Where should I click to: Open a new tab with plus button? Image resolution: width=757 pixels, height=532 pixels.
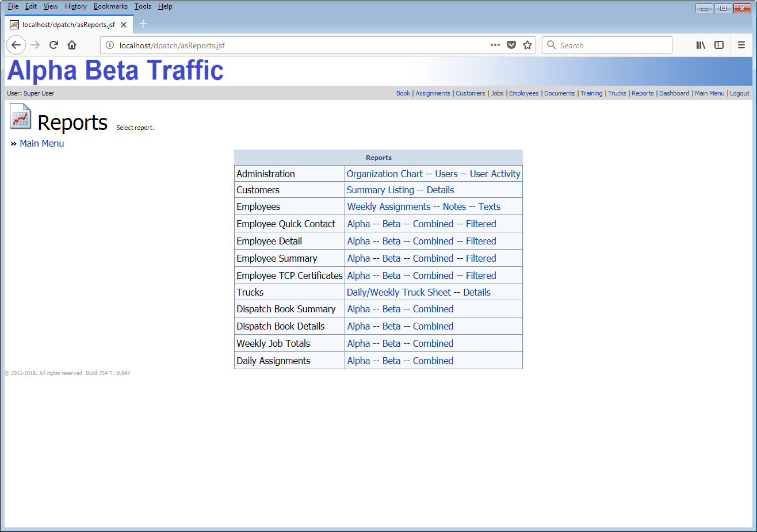[143, 24]
